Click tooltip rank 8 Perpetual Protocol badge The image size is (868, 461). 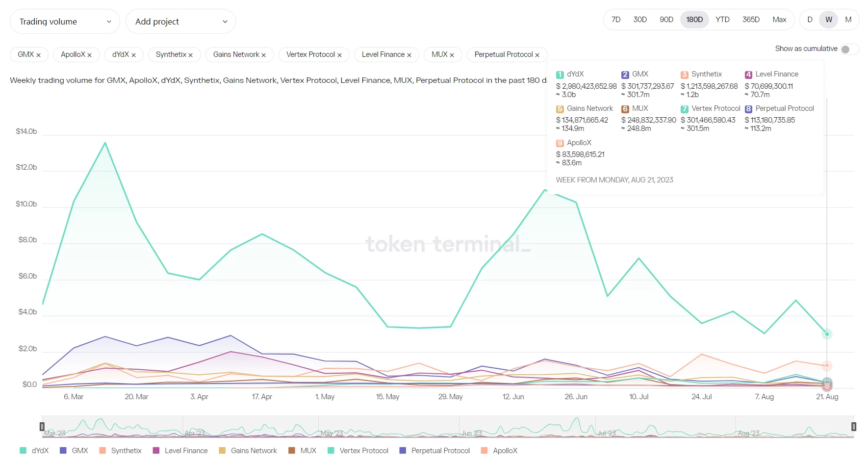tap(748, 109)
